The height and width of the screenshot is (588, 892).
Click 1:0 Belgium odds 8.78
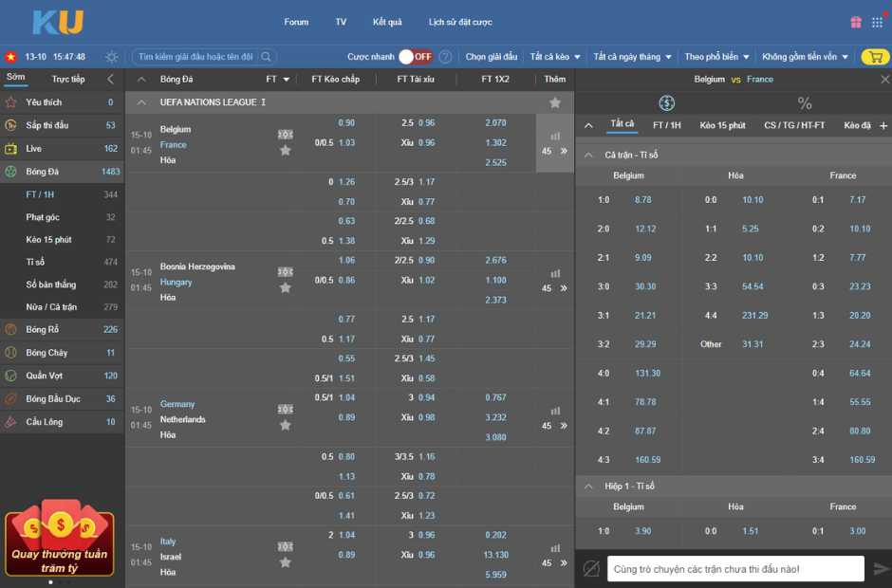pos(642,199)
